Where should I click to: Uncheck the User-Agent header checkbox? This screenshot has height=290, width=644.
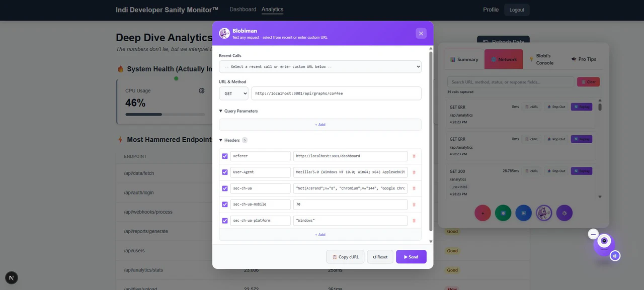(x=225, y=172)
